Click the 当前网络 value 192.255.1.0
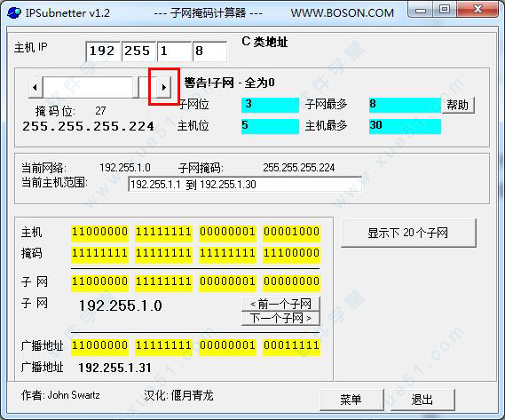 pos(125,168)
